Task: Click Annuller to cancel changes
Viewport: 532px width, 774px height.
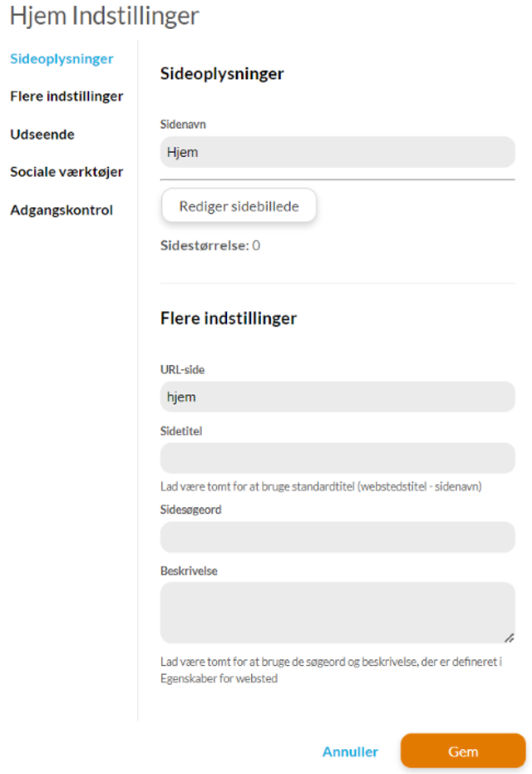Action: 351,752
